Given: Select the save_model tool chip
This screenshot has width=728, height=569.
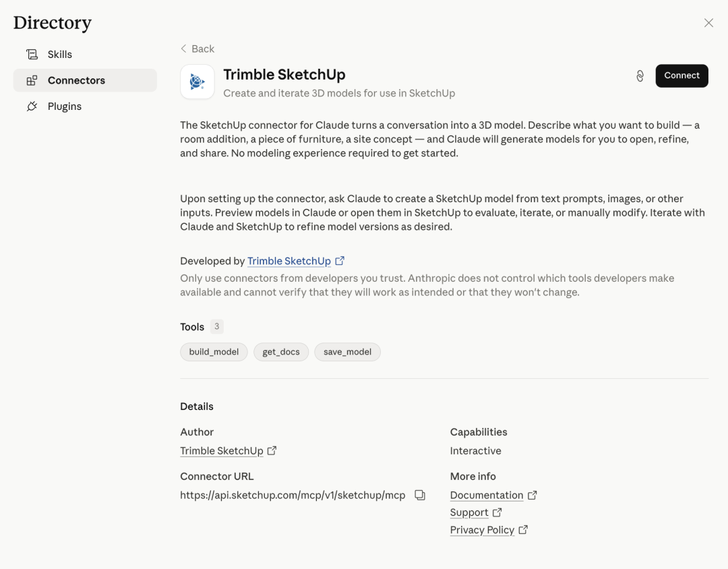Looking at the screenshot, I should point(347,352).
